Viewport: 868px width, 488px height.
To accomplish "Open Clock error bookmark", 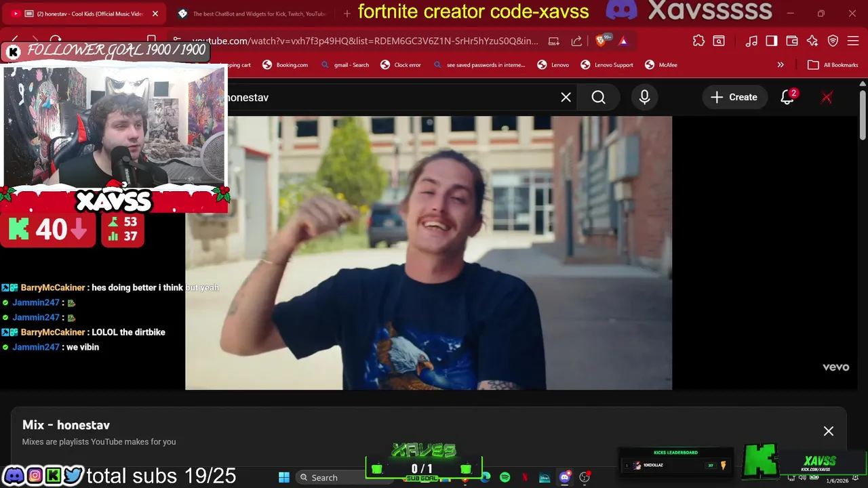I will [401, 65].
